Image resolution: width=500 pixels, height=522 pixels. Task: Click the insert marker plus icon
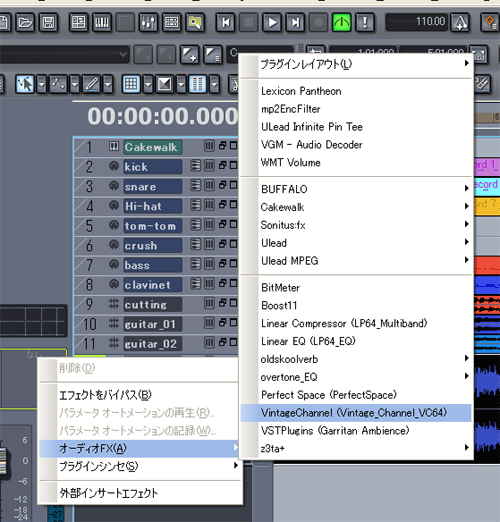(x=189, y=54)
